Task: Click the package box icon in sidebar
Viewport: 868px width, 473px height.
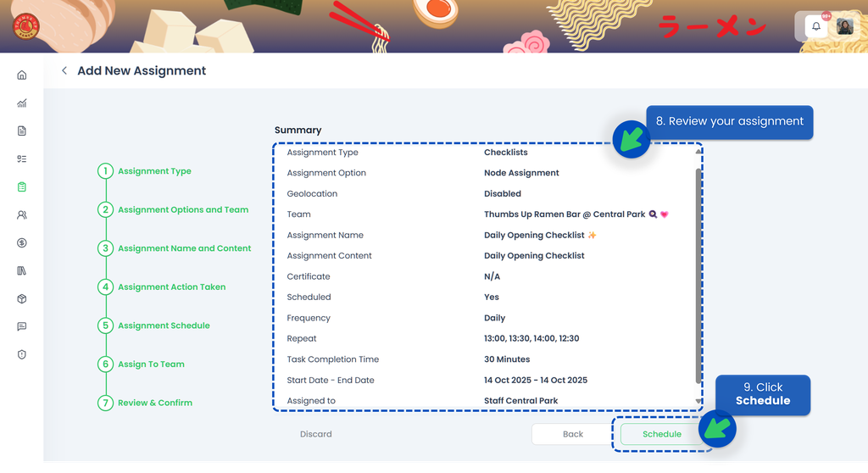Action: click(22, 299)
